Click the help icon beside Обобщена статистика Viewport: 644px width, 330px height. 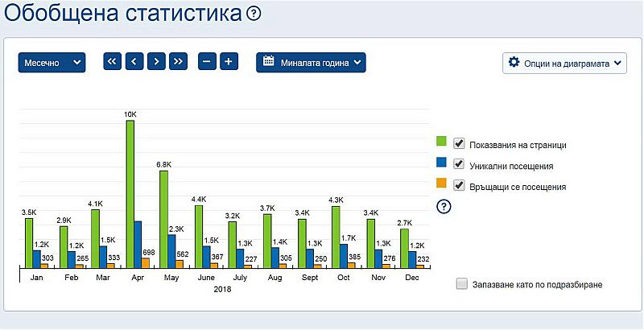(x=254, y=14)
